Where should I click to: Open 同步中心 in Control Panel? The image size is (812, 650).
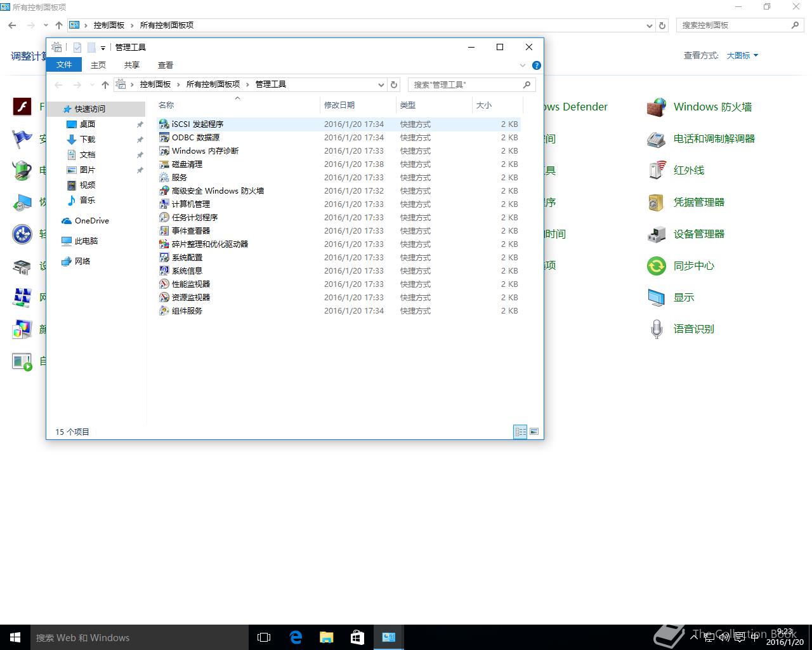pyautogui.click(x=680, y=265)
